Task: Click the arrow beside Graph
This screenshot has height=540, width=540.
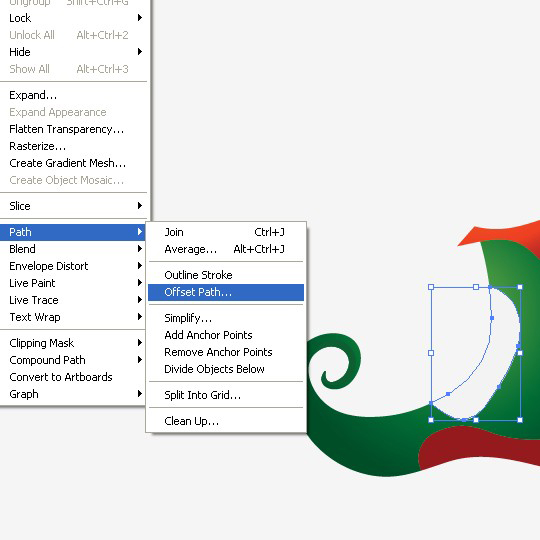Action: click(x=140, y=394)
